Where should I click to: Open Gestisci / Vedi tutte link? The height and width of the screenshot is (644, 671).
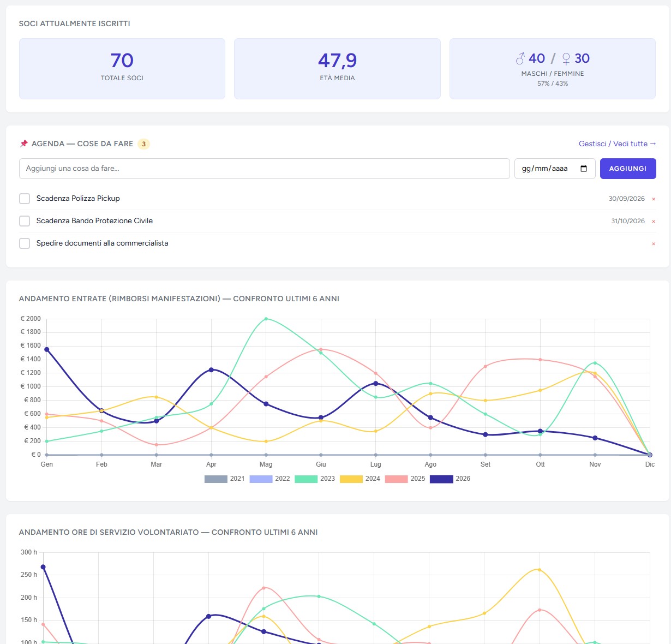[618, 144]
